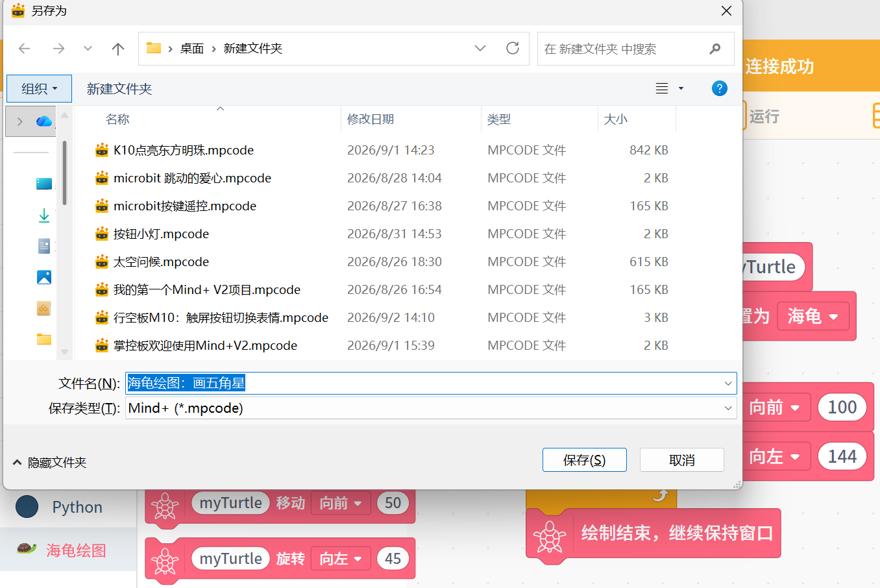Collapse folders with 隐藏文件夹 toggle
Screen dimensions: 880x588
[49, 462]
